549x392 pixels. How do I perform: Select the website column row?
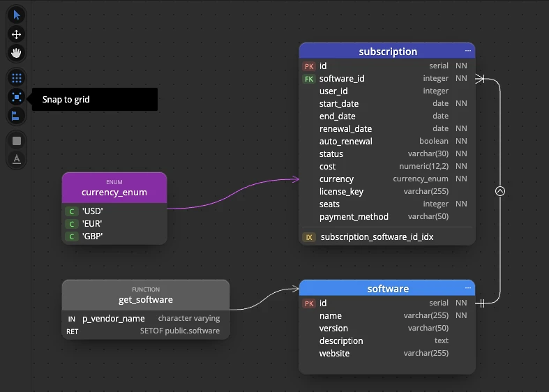(387, 354)
